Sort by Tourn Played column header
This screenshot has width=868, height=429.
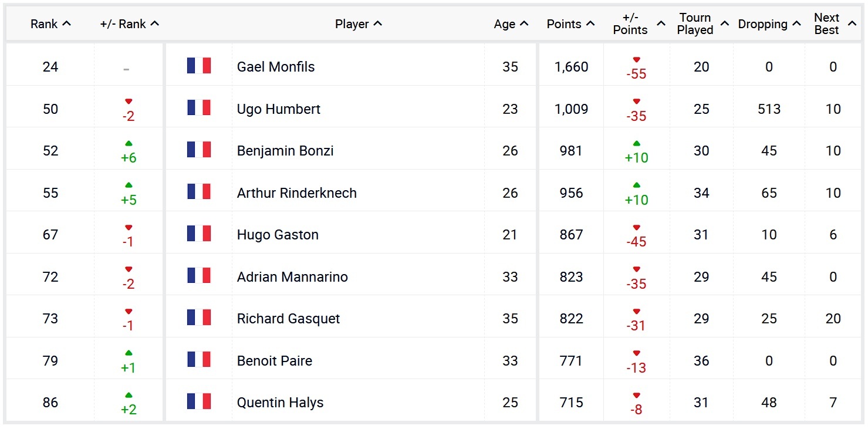point(702,24)
